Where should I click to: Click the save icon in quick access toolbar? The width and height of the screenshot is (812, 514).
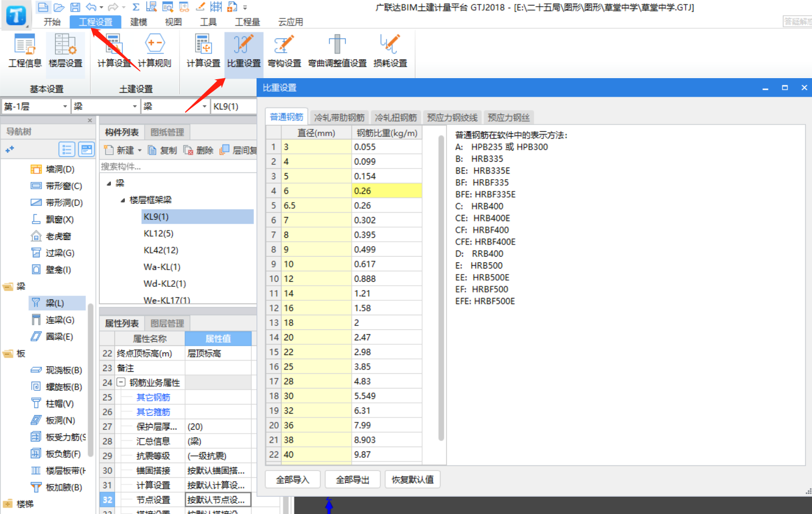point(75,7)
